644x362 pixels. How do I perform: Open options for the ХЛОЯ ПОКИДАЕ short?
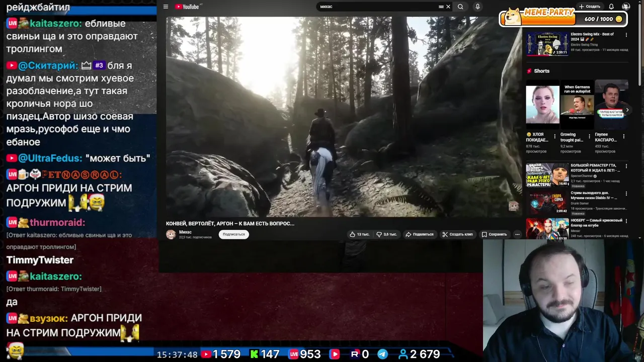tap(555, 136)
